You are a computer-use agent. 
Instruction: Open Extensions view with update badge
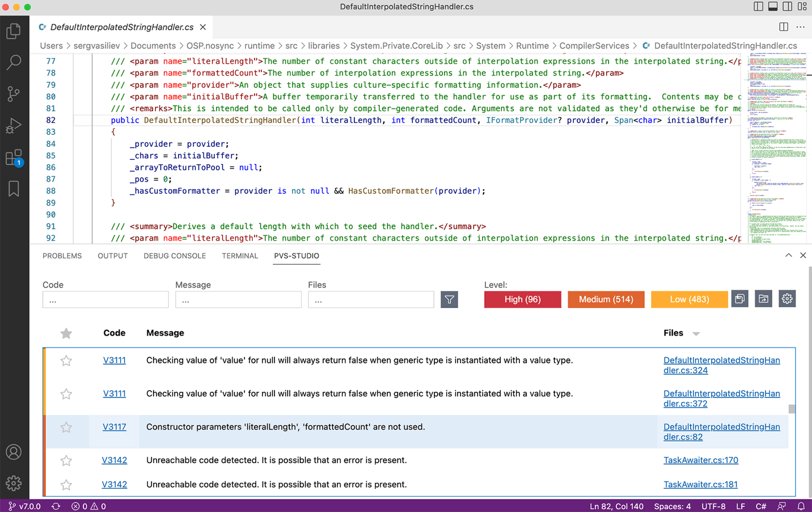[14, 158]
